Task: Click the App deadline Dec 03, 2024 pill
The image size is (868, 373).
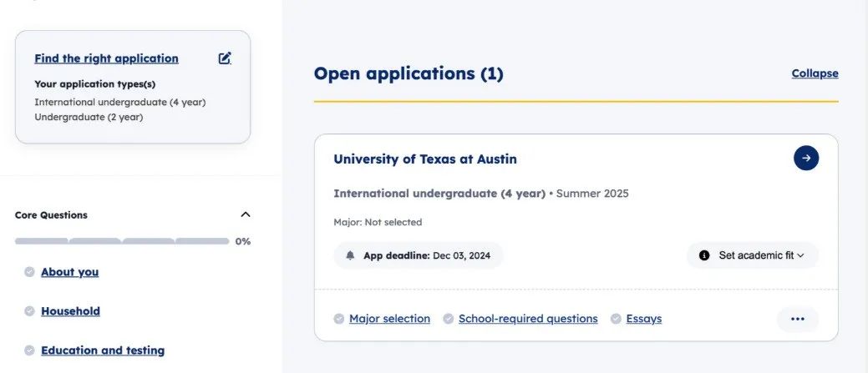Action: 419,255
